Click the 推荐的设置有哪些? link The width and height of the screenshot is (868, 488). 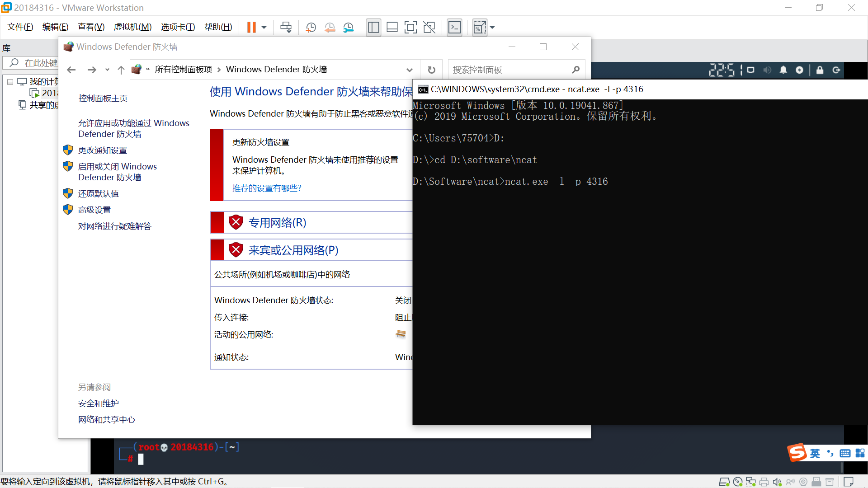click(x=267, y=188)
